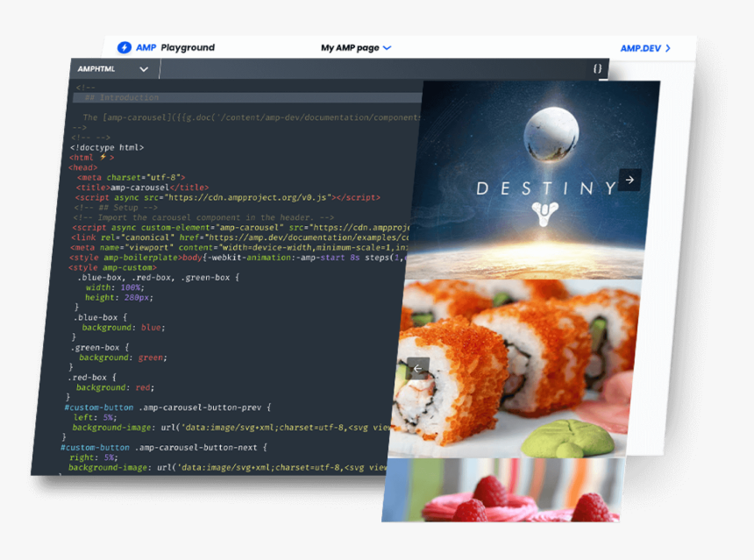Image resolution: width=754 pixels, height=560 pixels.
Task: Go to previous carousel slide arrow
Action: (x=417, y=369)
